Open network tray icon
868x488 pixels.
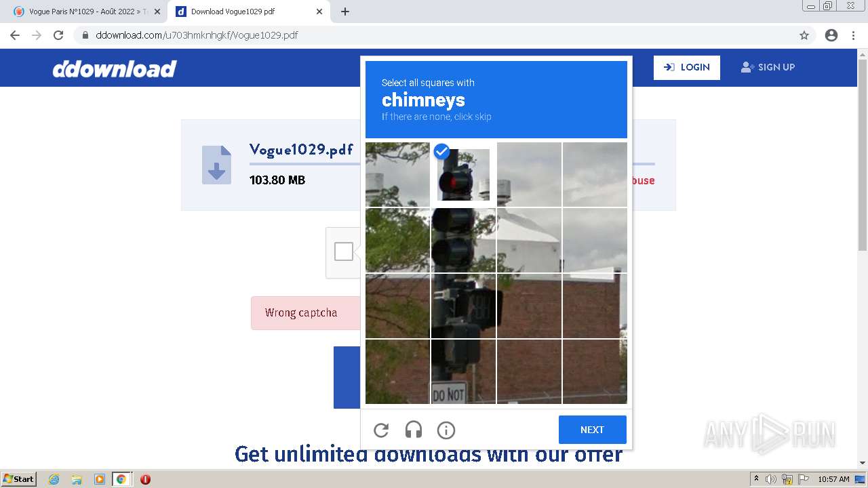pos(787,479)
